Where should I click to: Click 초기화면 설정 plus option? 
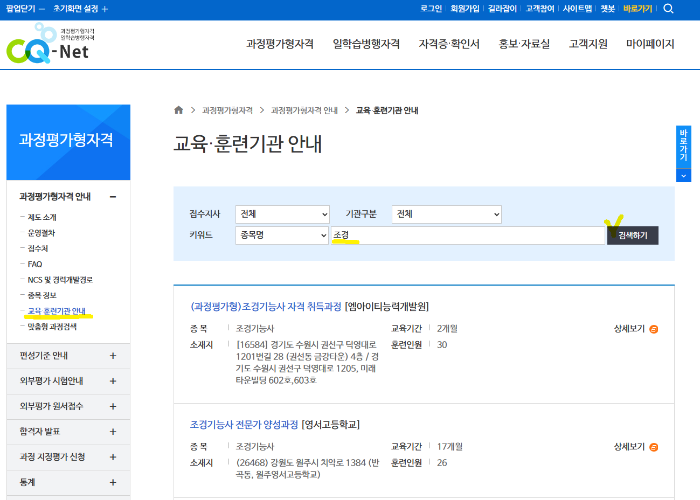(80, 8)
